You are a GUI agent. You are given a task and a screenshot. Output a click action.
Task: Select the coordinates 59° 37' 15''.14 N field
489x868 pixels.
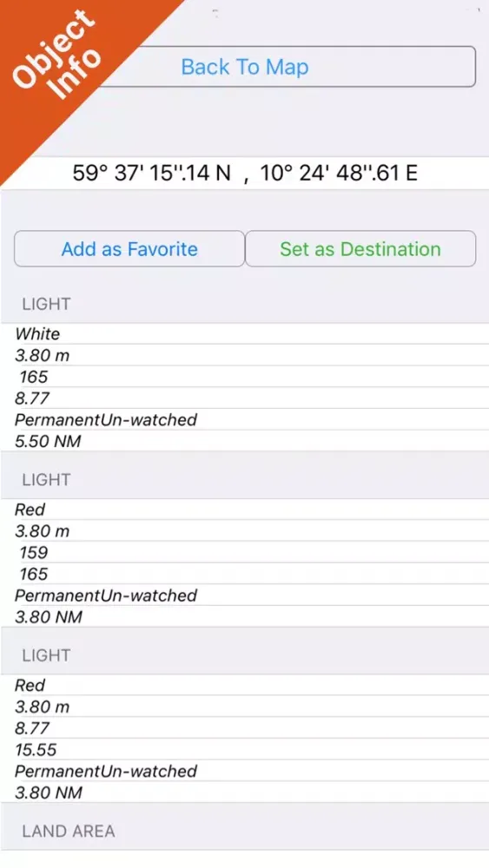[x=245, y=174]
